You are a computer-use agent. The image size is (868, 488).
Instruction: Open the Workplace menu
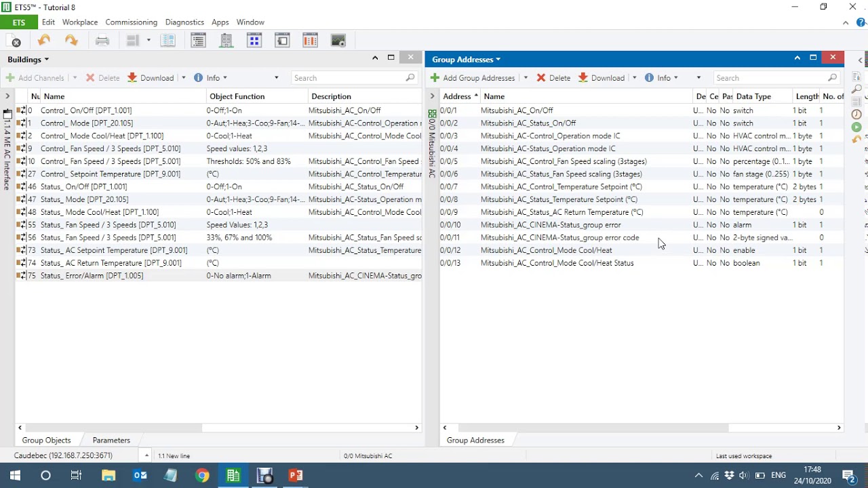pyautogui.click(x=80, y=22)
